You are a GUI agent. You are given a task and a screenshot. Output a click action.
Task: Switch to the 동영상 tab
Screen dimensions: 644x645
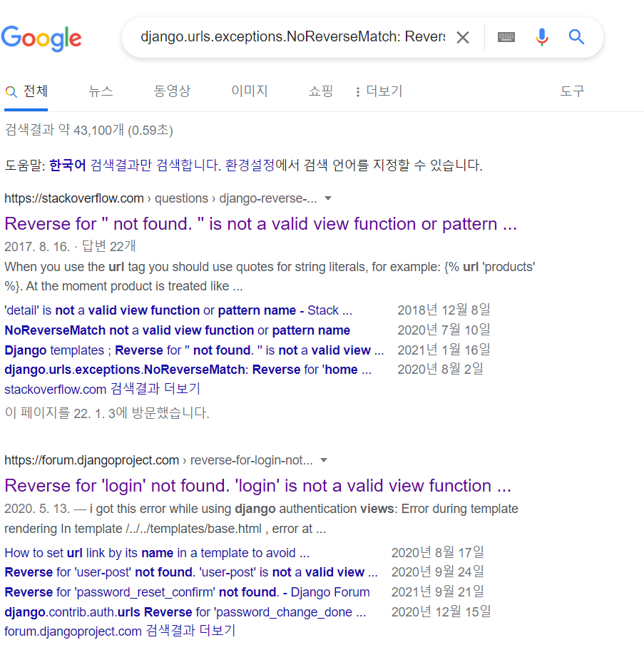pyautogui.click(x=172, y=91)
